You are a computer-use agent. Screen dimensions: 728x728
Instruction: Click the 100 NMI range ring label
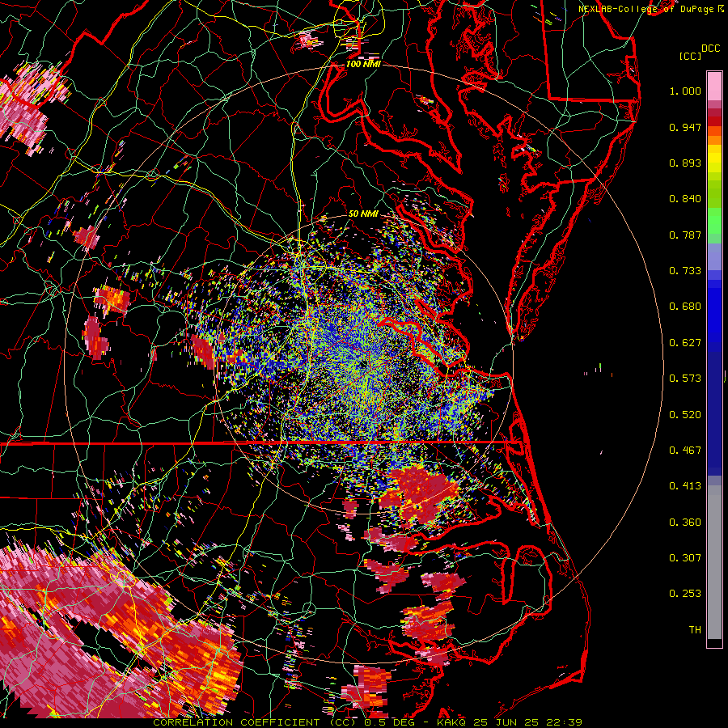point(363,64)
